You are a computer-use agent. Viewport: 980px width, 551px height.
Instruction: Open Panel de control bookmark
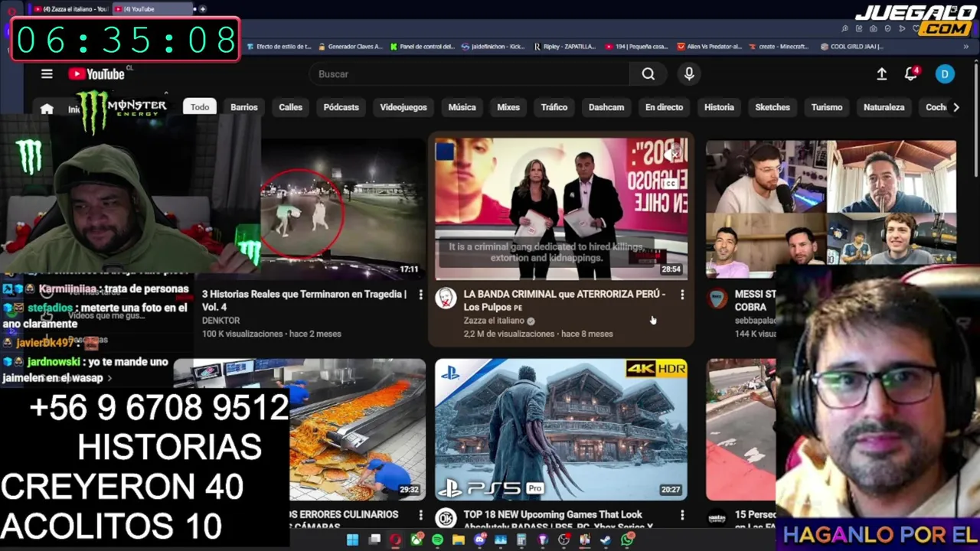pyautogui.click(x=422, y=47)
